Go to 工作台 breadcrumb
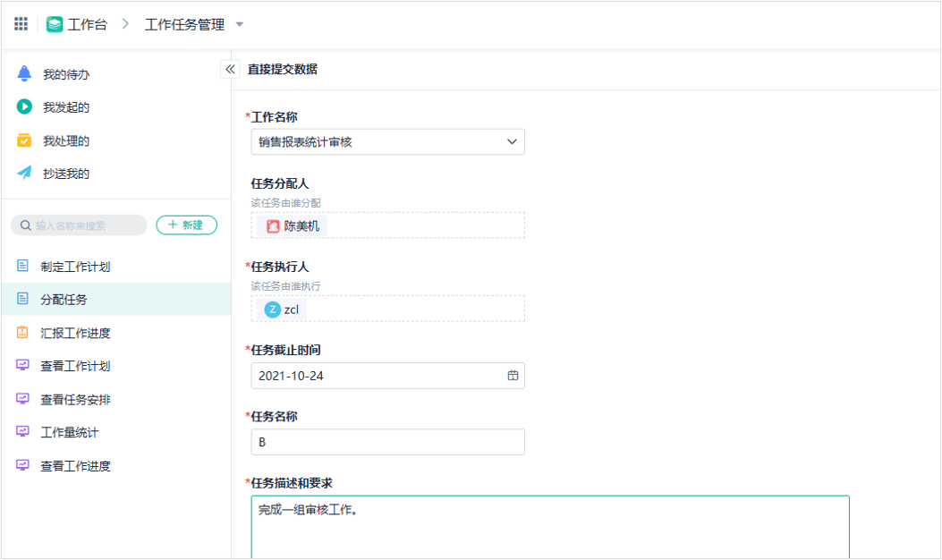 (x=87, y=25)
